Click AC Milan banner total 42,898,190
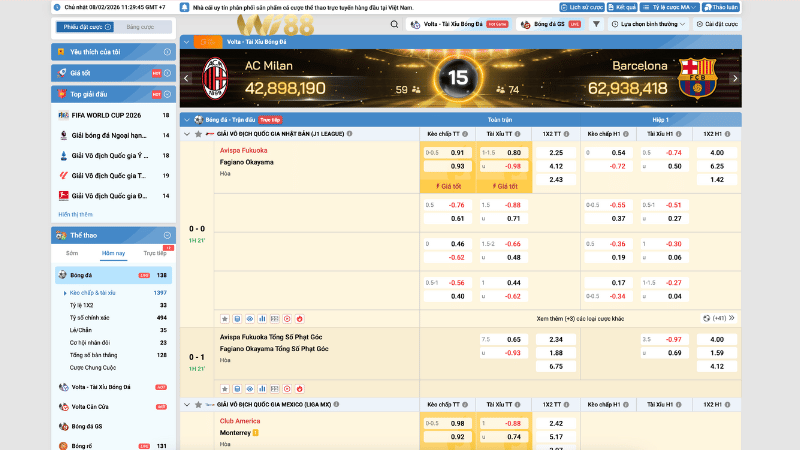Image resolution: width=800 pixels, height=450 pixels. point(285,89)
